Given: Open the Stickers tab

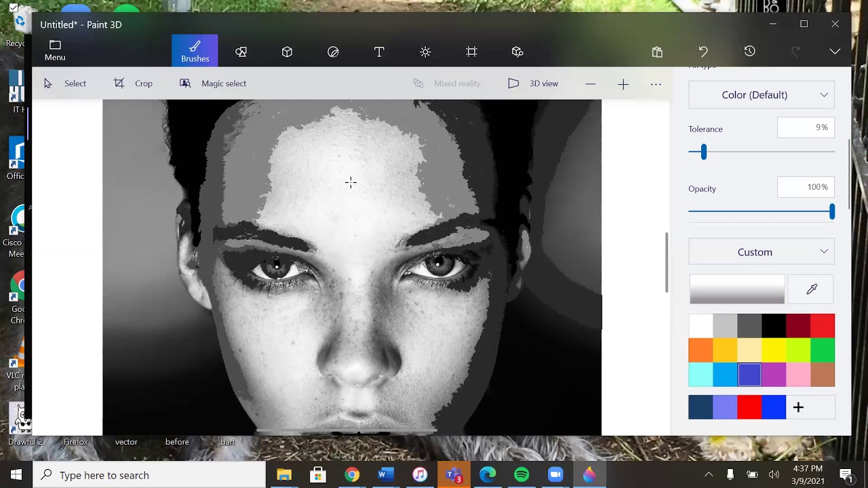Looking at the screenshot, I should coord(333,52).
